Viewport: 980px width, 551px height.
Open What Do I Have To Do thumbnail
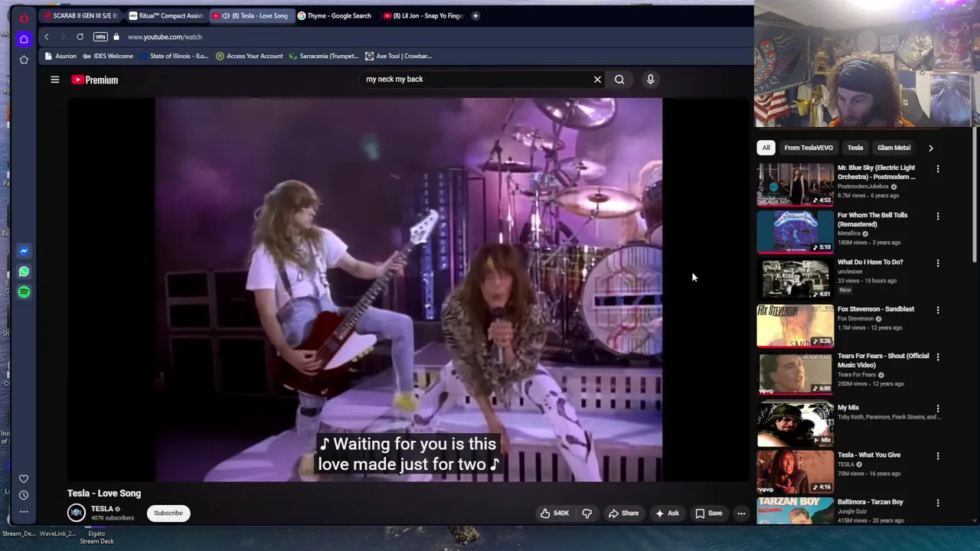(x=795, y=279)
